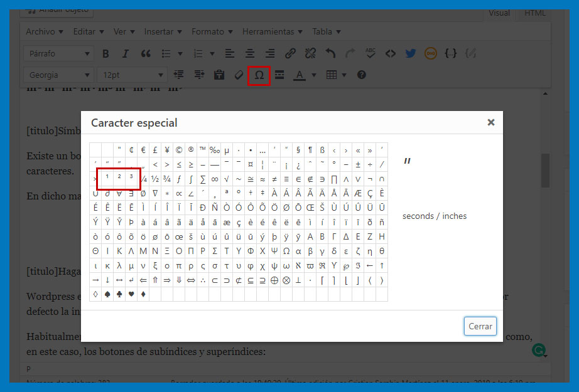Viewport: 579px width, 392px height.
Task: Open the Georgia font family dropdown
Action: (x=58, y=75)
